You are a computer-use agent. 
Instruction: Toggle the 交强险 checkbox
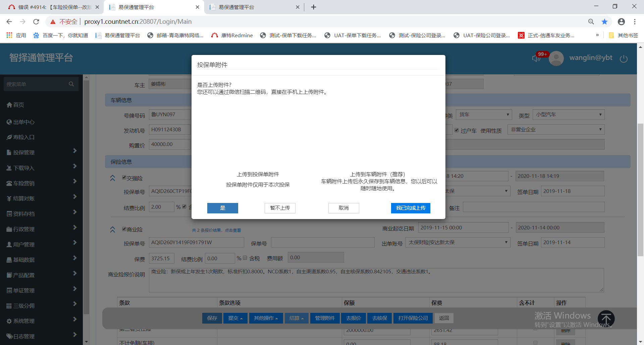tap(124, 178)
